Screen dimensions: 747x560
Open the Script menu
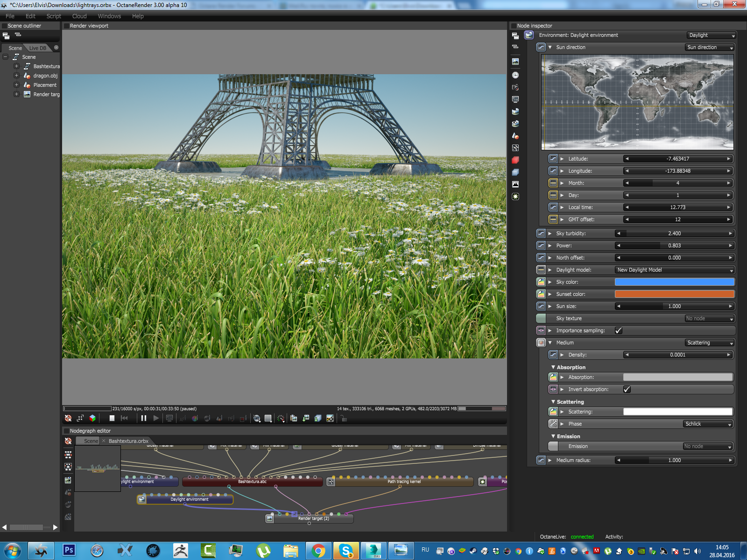click(54, 16)
